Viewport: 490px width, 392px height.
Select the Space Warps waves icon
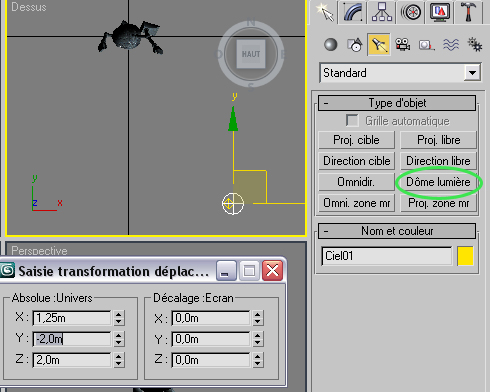[x=451, y=45]
